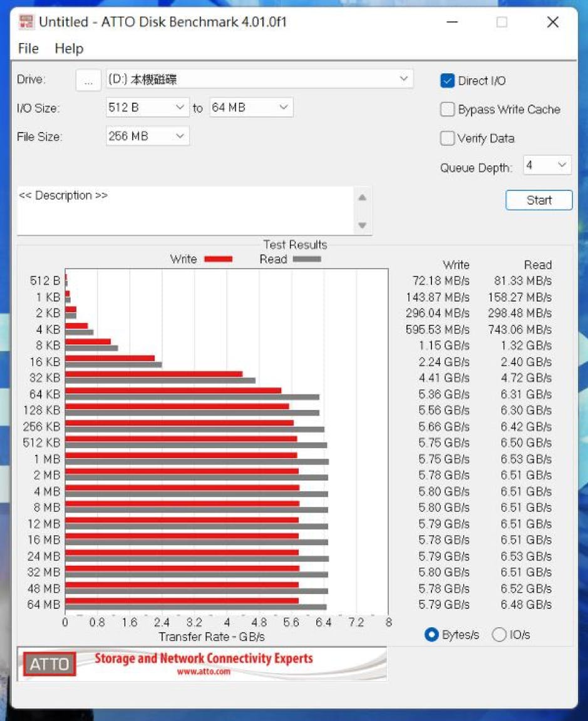588x721 pixels.
Task: Minimize the ATTO Disk Benchmark window
Action: click(453, 22)
